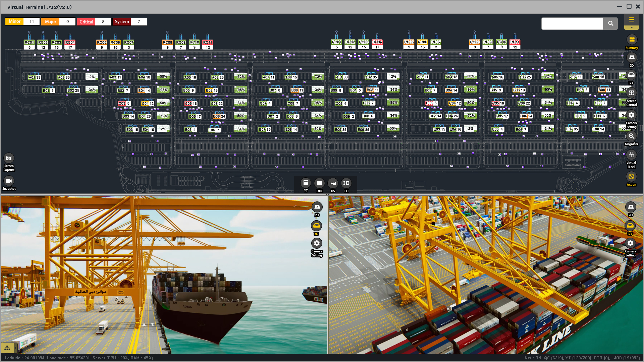Expand the hierarchy panel at bottom-left
The width and height of the screenshot is (644, 362).
[7, 348]
